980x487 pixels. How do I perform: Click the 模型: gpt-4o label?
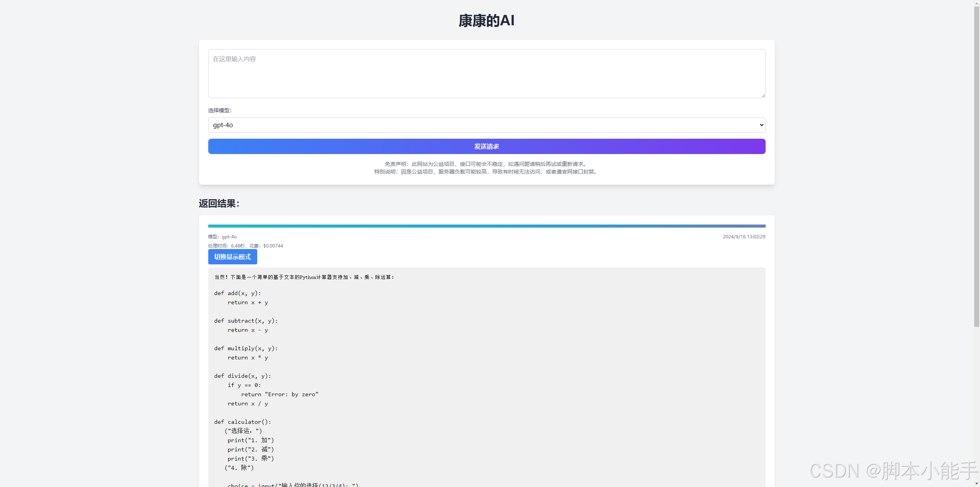222,236
